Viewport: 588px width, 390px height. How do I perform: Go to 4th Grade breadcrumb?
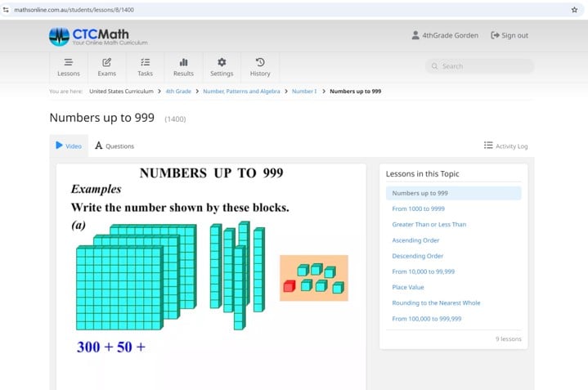click(178, 92)
